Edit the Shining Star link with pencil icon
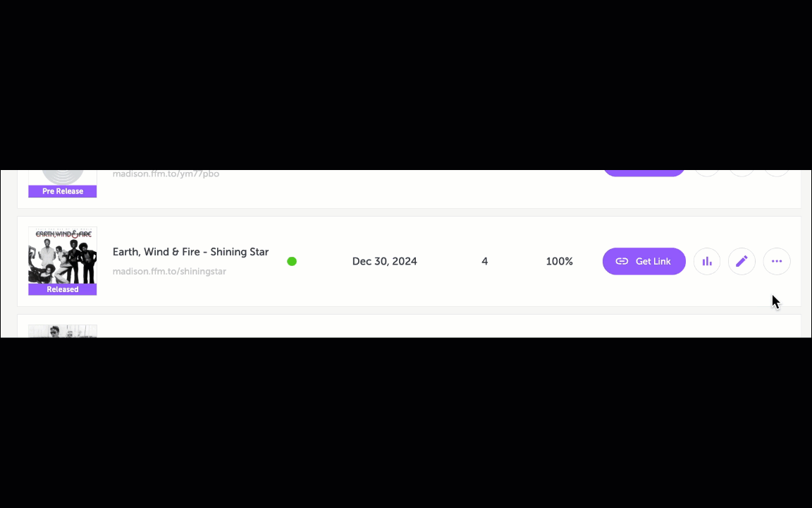Viewport: 812px width, 508px height. coord(742,261)
